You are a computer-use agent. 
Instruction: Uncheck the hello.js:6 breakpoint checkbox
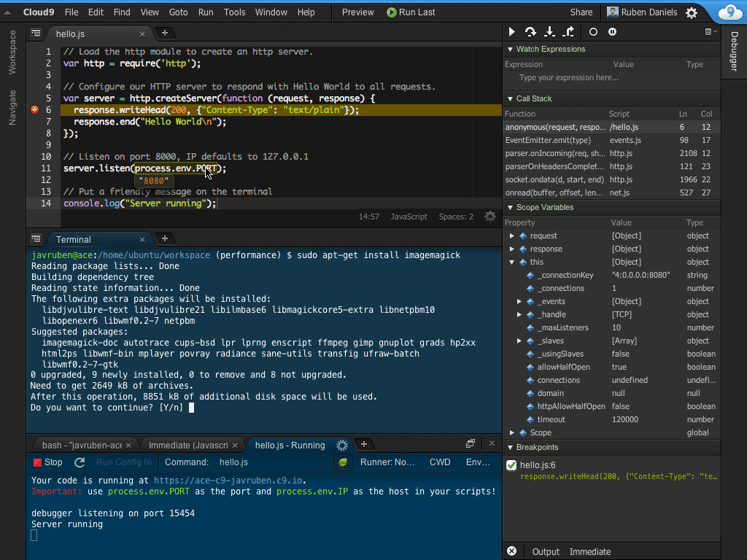(511, 465)
